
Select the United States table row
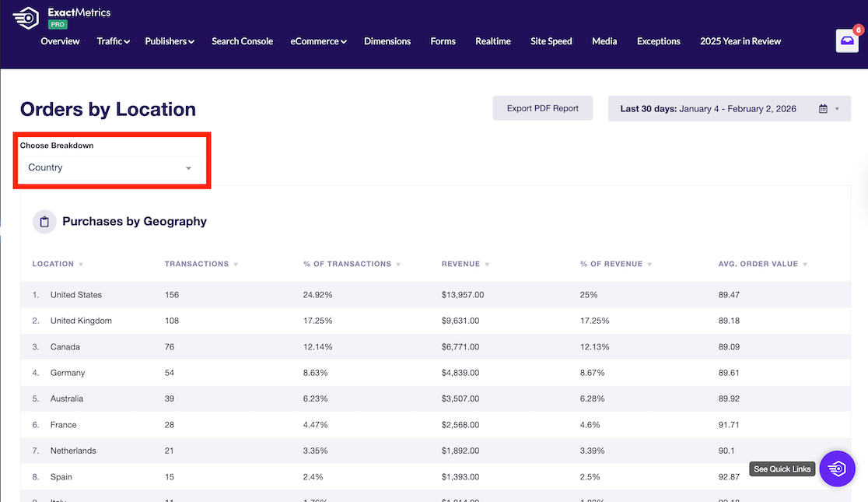434,295
